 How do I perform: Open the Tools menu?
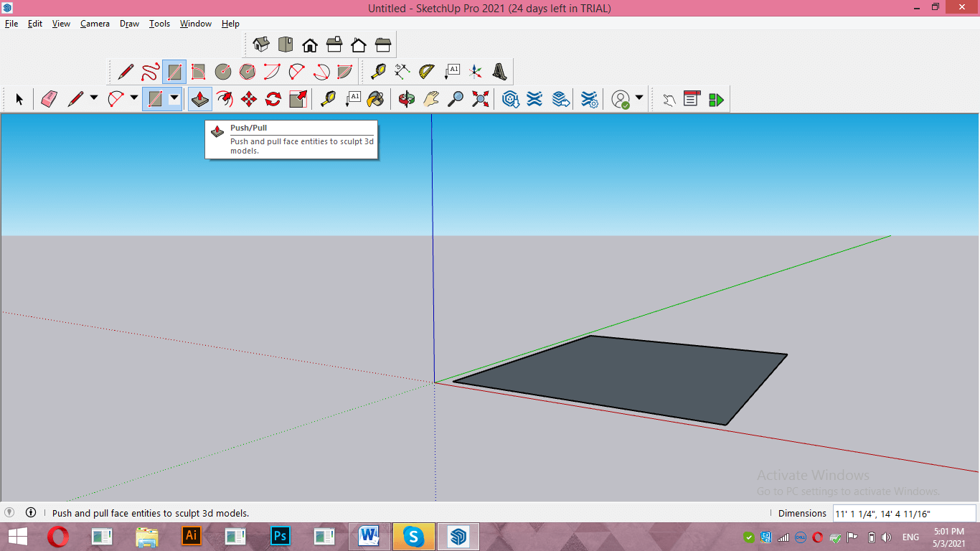(159, 24)
